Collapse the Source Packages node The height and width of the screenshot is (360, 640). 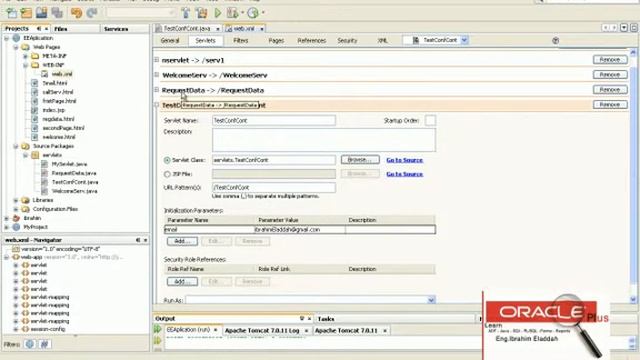tap(16, 146)
